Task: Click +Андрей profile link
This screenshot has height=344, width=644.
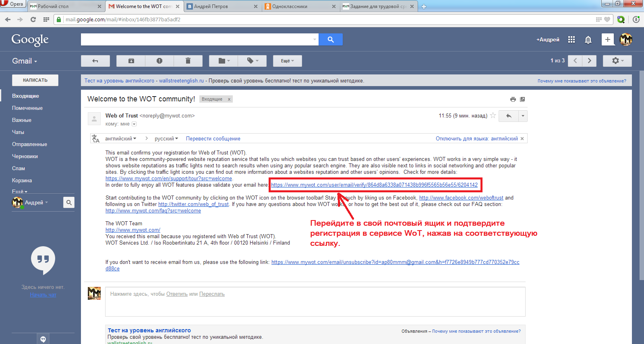Action: pos(548,39)
